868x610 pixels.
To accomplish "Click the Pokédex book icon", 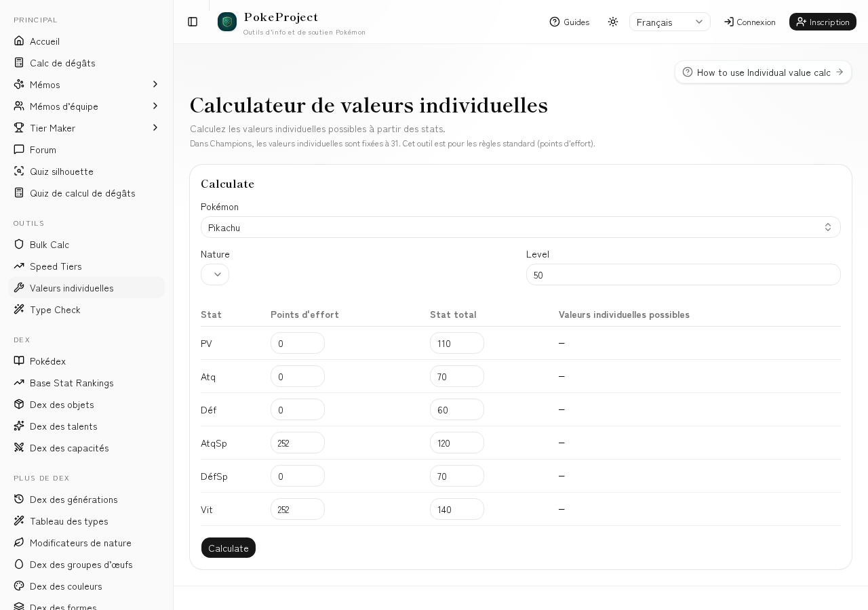I will point(19,361).
